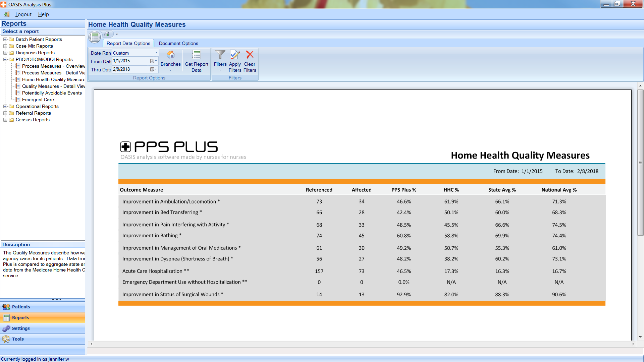Collapse the PBQI/OBQM/OBQI Reports folder
The image size is (644, 362).
(x=5, y=59)
